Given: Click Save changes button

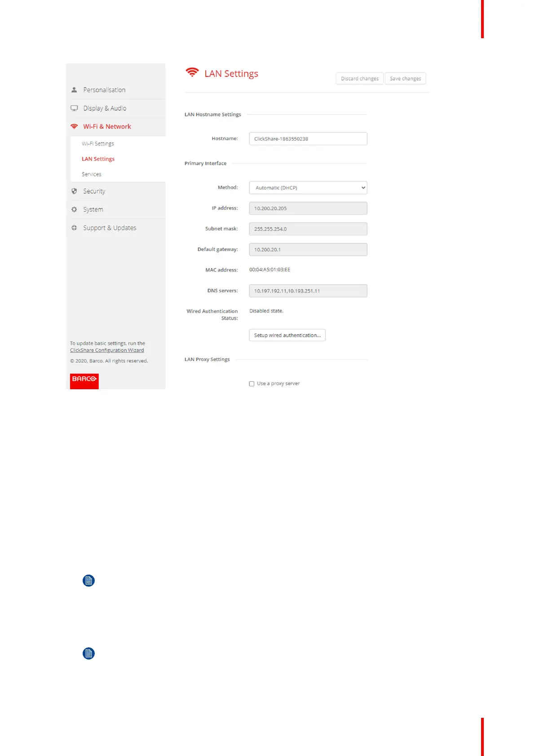Looking at the screenshot, I should [406, 79].
